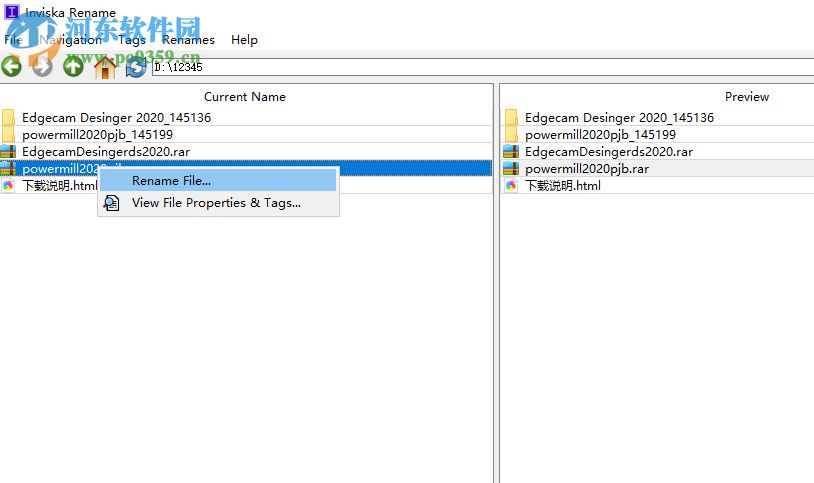
Task: Click the grey Forward navigation arrow
Action: tap(42, 67)
